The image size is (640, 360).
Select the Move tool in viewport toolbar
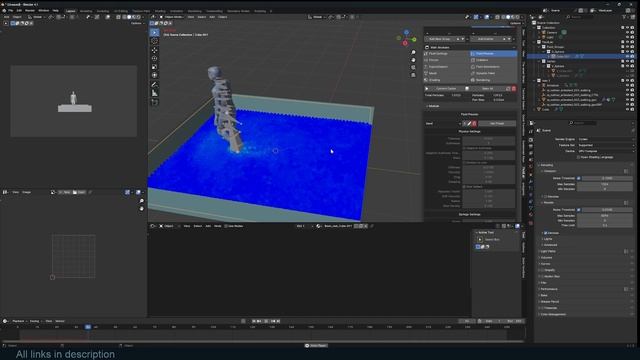click(x=154, y=50)
